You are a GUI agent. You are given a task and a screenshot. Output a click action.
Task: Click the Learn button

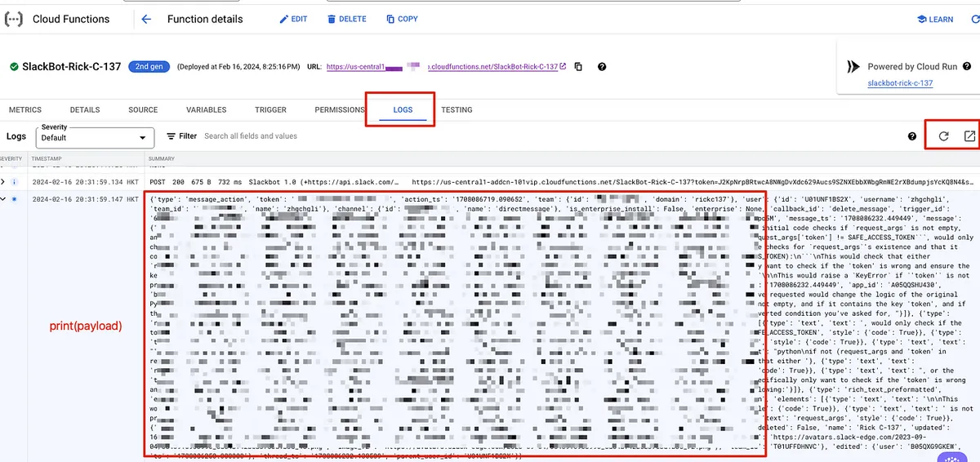(x=935, y=19)
